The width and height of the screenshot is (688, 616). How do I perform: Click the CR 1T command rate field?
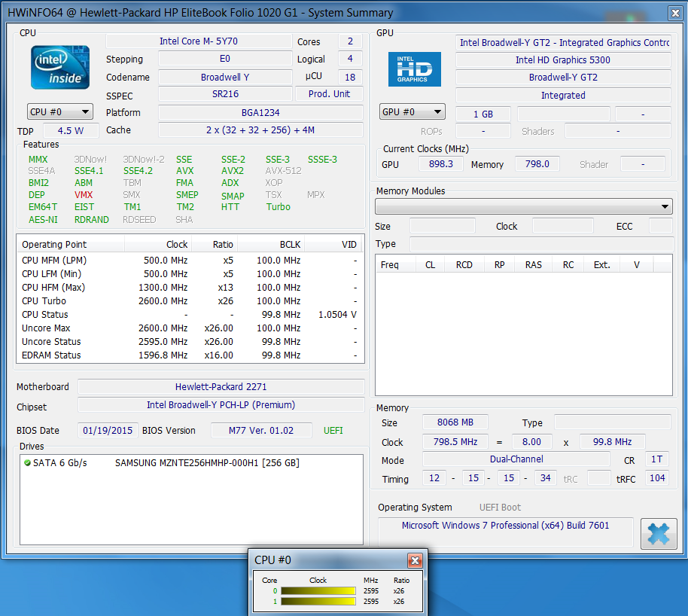tap(657, 459)
